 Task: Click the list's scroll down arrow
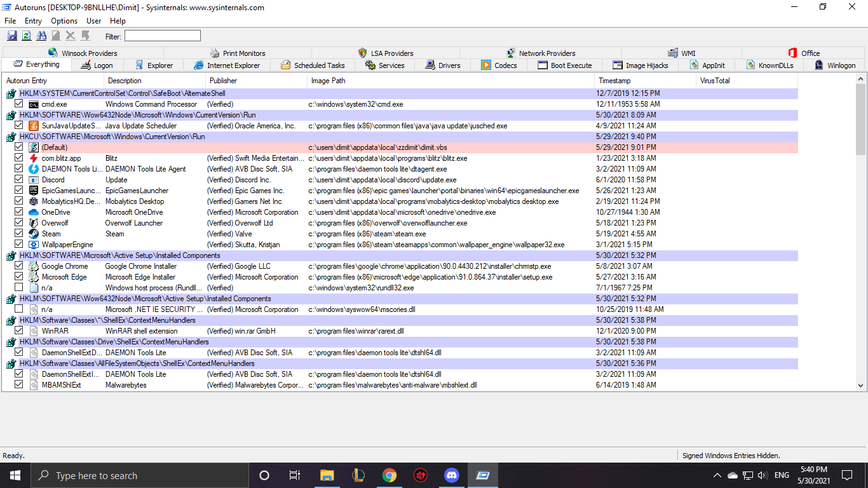click(x=861, y=385)
